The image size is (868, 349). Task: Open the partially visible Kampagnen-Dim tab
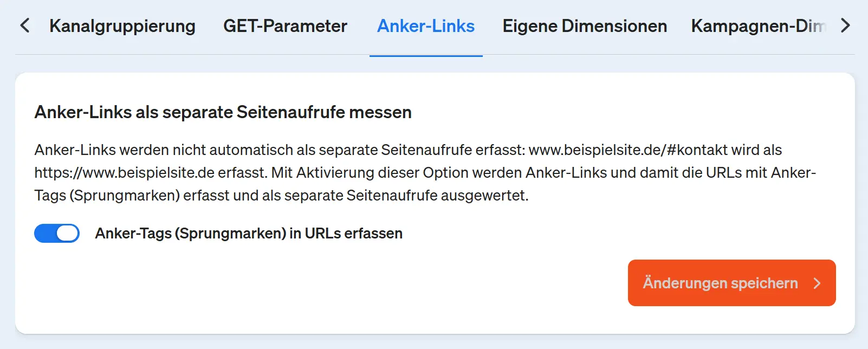758,26
